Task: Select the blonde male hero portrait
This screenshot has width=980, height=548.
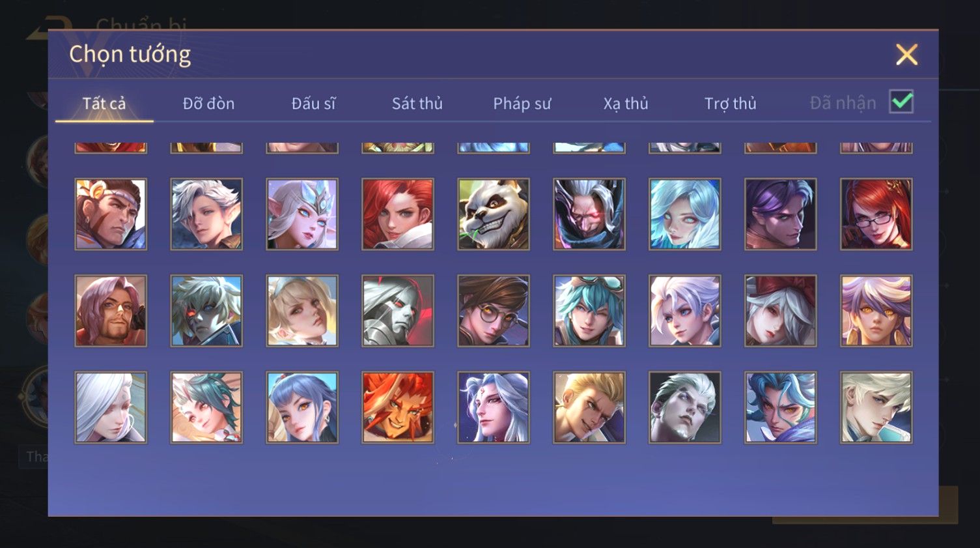Action: (x=589, y=407)
